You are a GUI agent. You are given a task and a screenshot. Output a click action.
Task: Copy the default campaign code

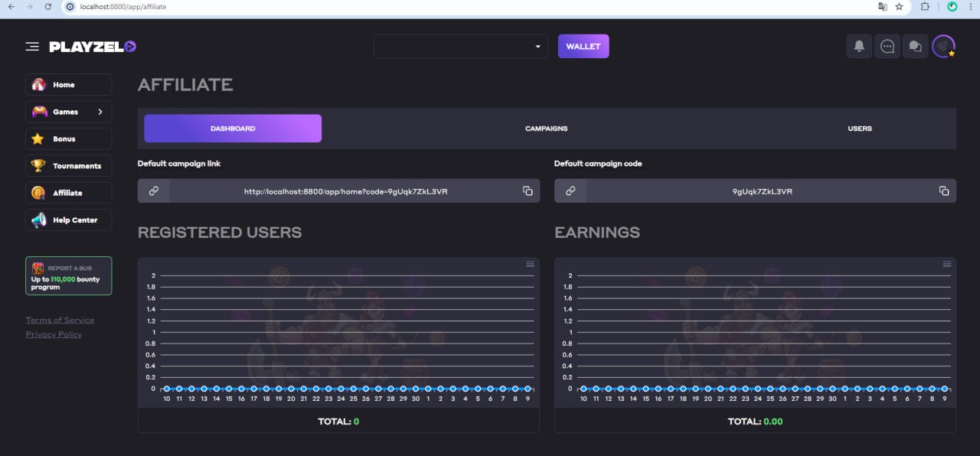tap(944, 191)
